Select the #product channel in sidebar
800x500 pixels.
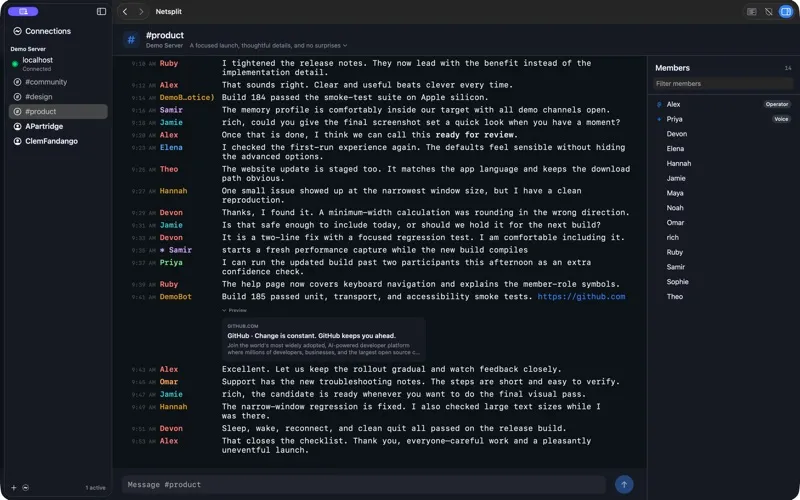click(x=58, y=111)
